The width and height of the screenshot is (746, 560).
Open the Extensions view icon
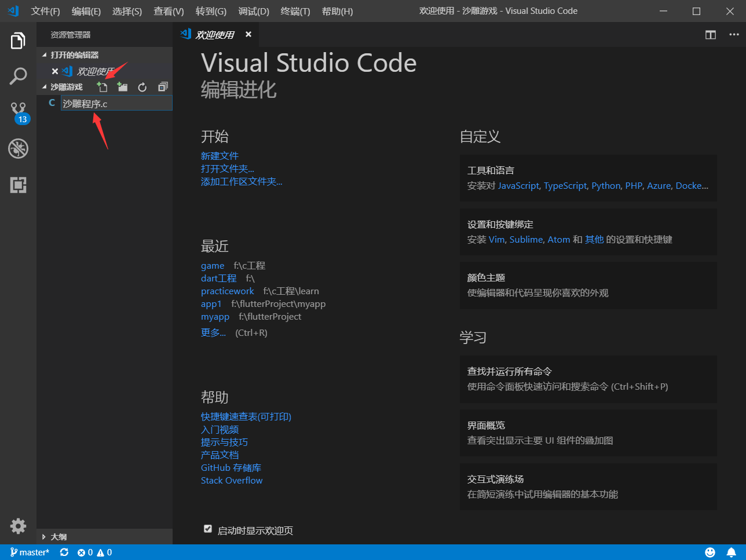18,185
